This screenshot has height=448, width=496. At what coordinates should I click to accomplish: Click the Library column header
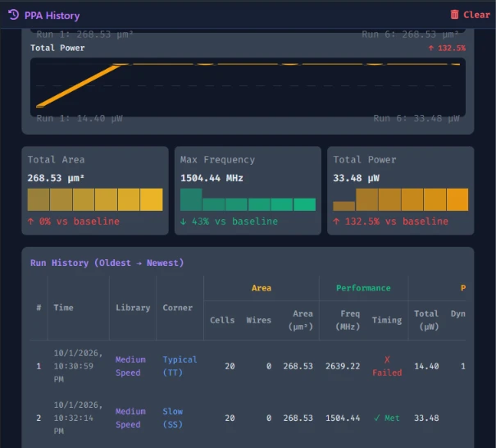pyautogui.click(x=133, y=308)
